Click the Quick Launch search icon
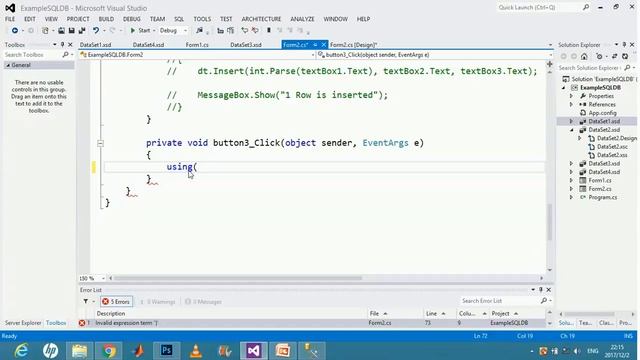Image resolution: width=640 pixels, height=360 pixels. pos(586,7)
